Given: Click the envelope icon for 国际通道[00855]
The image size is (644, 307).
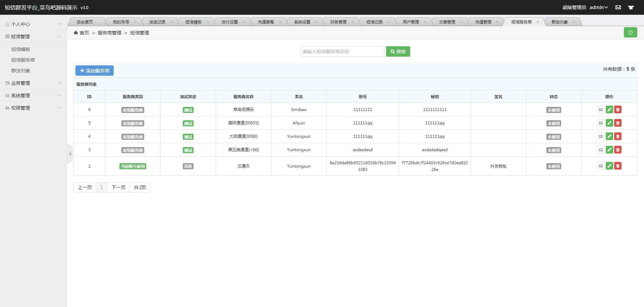Looking at the screenshot, I should pyautogui.click(x=600, y=123).
